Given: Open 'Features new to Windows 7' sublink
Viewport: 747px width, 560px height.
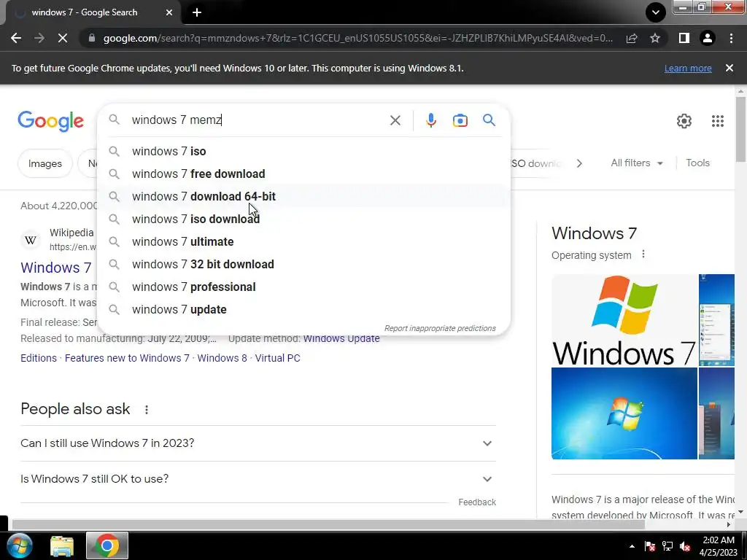Looking at the screenshot, I should point(127,358).
